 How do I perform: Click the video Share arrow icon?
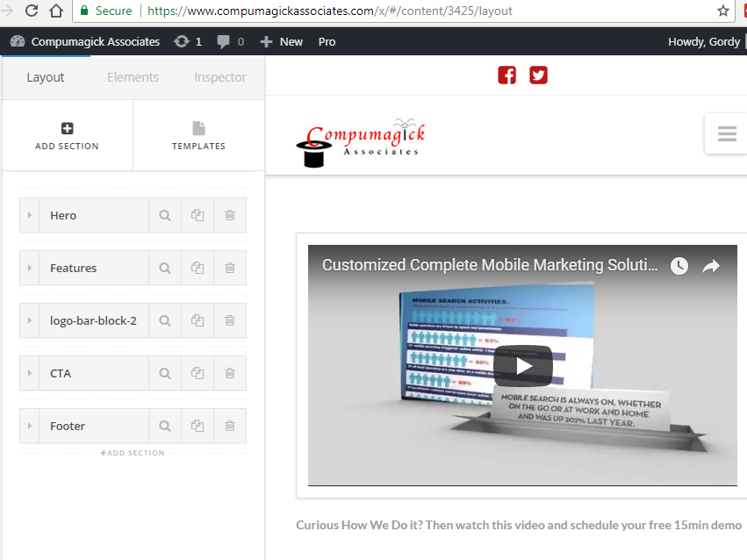(711, 266)
